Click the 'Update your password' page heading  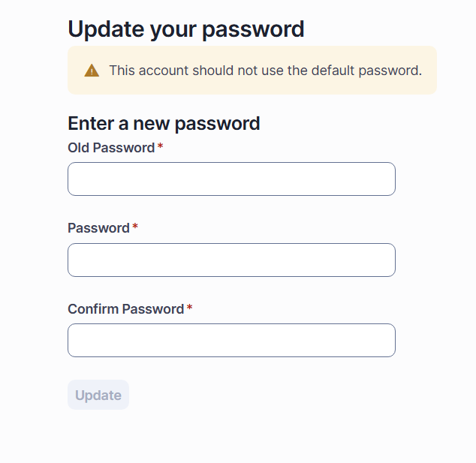pyautogui.click(x=186, y=29)
